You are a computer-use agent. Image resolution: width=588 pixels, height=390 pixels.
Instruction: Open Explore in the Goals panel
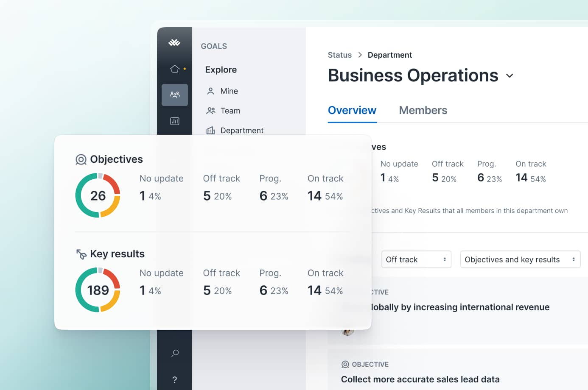point(221,70)
